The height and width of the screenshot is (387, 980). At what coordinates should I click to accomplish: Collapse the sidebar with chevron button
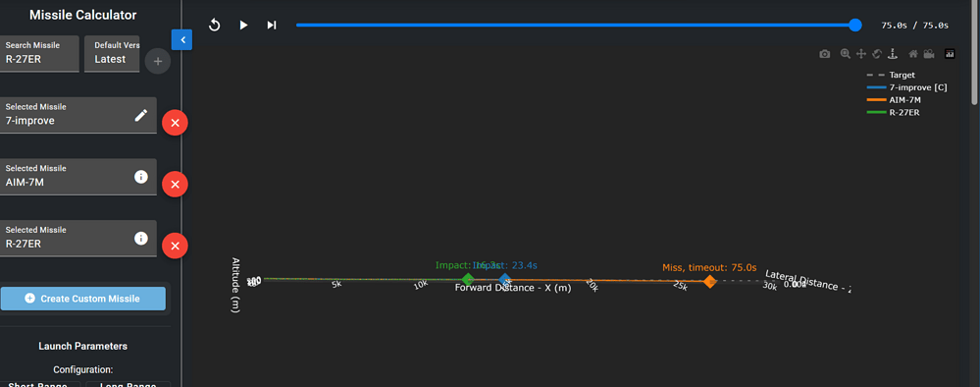(x=181, y=39)
